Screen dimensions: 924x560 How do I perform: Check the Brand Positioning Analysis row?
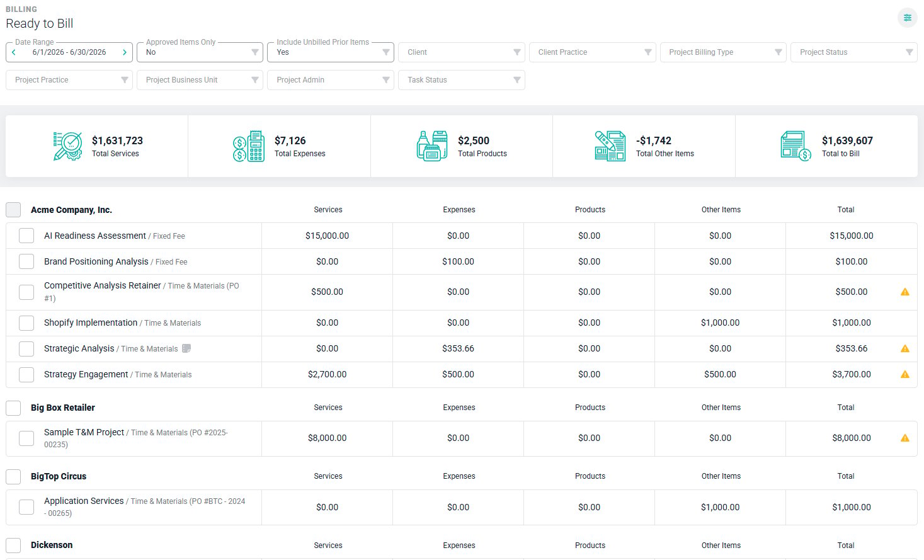(26, 261)
